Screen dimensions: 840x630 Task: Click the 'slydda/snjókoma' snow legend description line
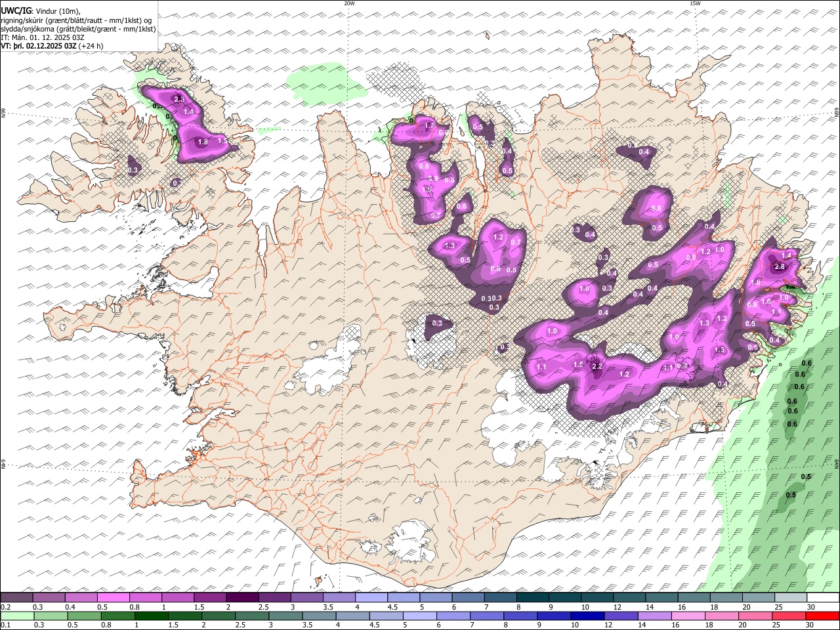coord(78,28)
